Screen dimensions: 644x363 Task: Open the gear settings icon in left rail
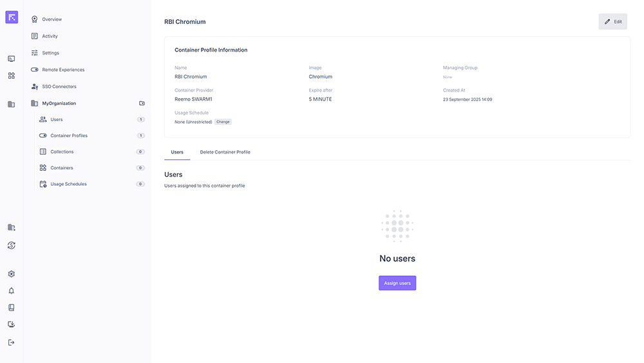(x=11, y=274)
